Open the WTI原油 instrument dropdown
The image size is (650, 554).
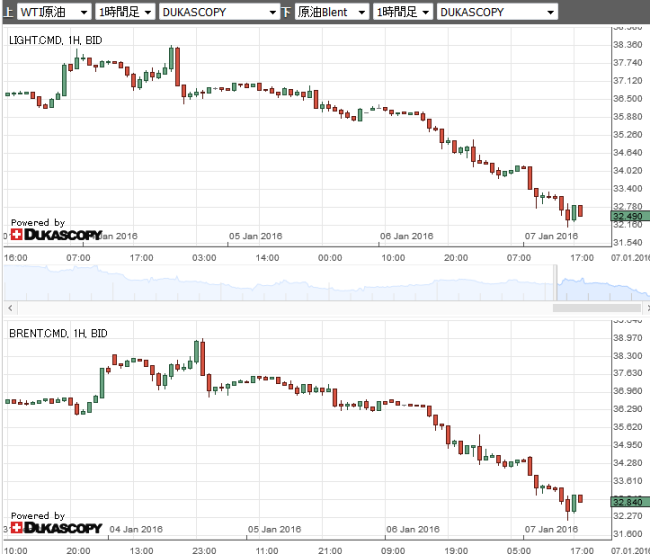click(52, 12)
